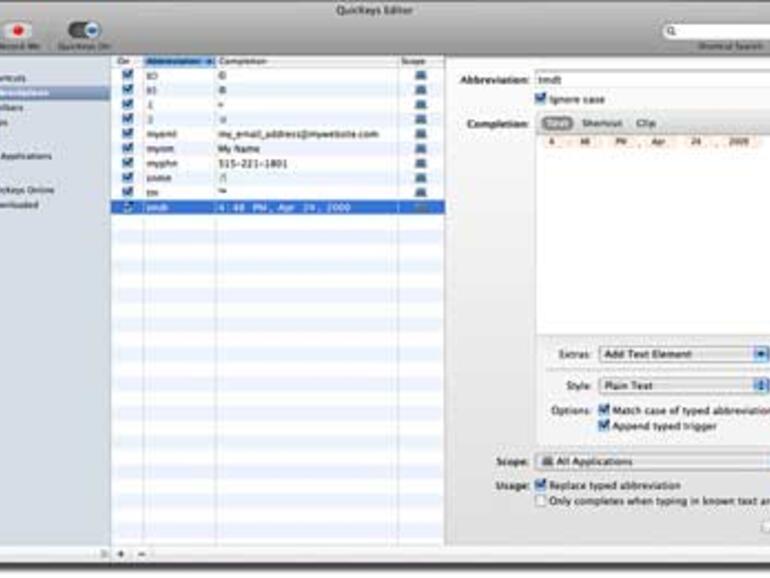
Task: Open the Scope All Applications dropdown
Action: (x=652, y=462)
